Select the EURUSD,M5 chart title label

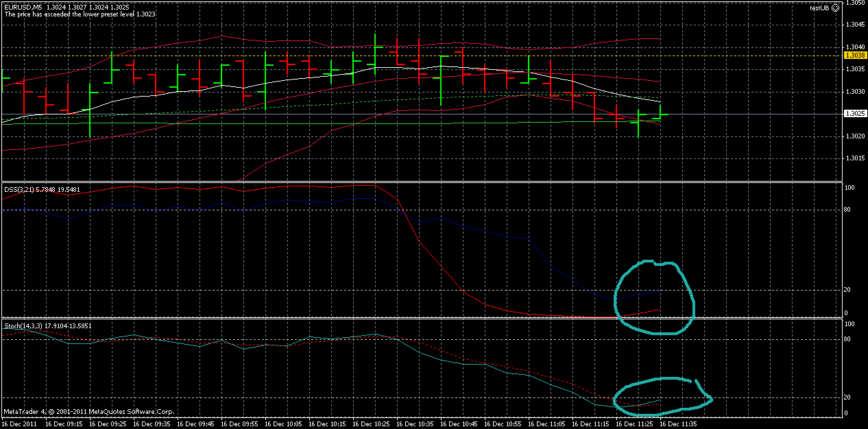(27, 6)
